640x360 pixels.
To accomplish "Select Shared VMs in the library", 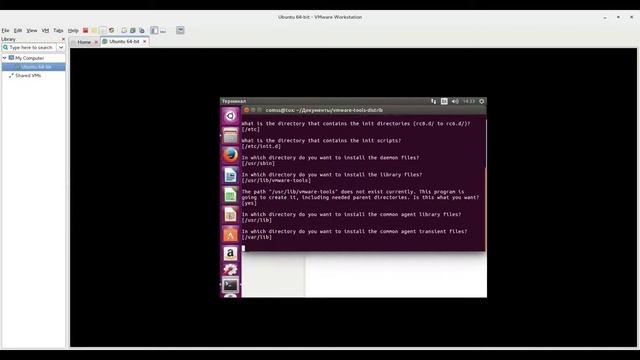I will 28,76.
